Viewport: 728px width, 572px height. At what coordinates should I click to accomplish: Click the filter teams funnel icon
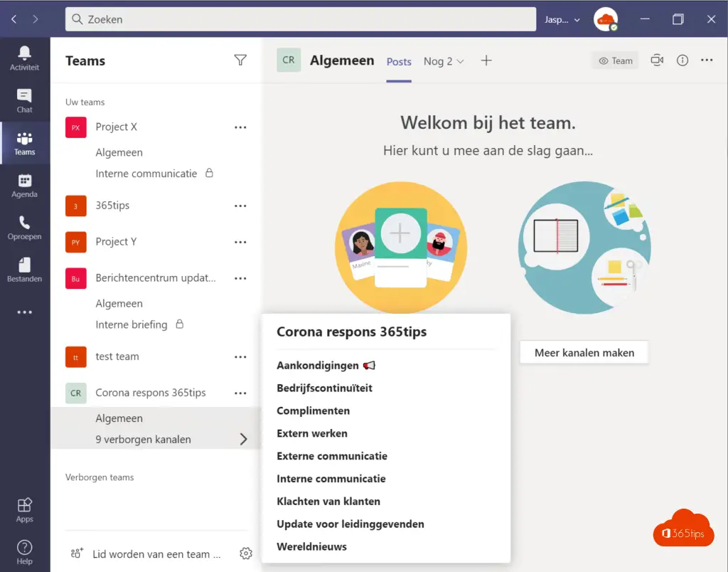tap(240, 60)
